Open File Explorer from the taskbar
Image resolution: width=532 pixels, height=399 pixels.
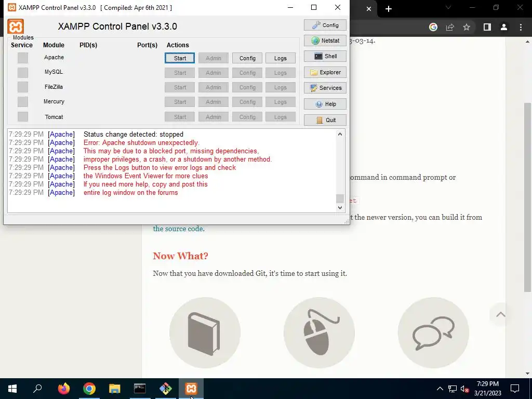click(115, 389)
